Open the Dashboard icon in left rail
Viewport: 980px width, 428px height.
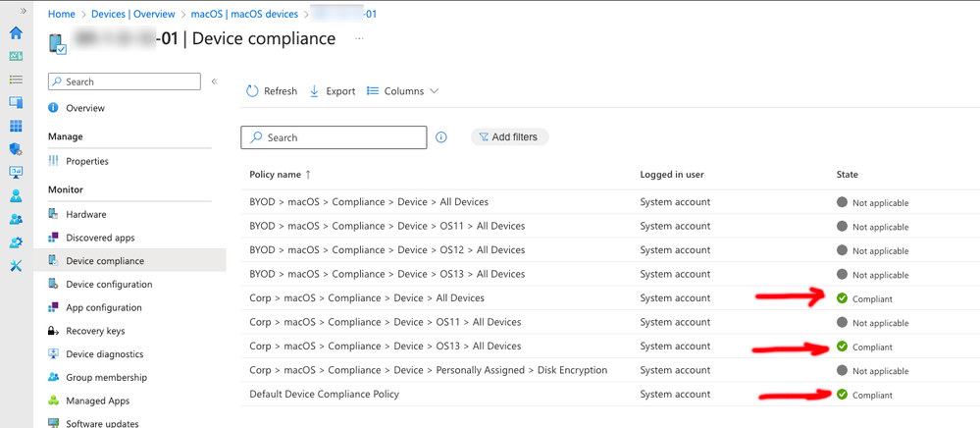(16, 56)
